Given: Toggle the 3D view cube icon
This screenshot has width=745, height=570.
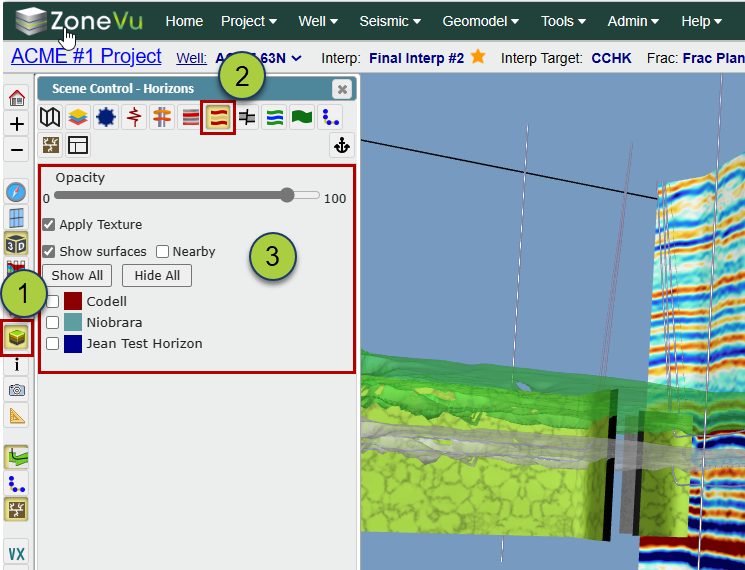Looking at the screenshot, I should pos(17,244).
